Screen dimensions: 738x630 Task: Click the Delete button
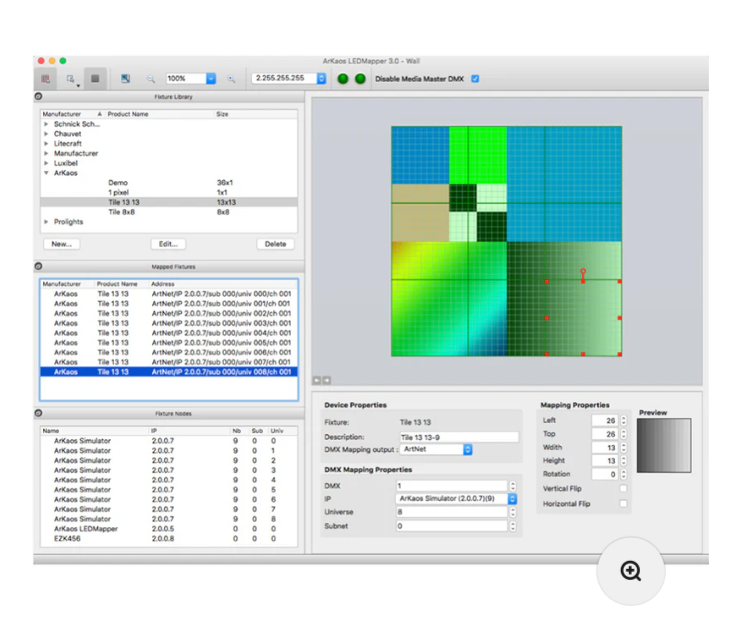[x=275, y=244]
